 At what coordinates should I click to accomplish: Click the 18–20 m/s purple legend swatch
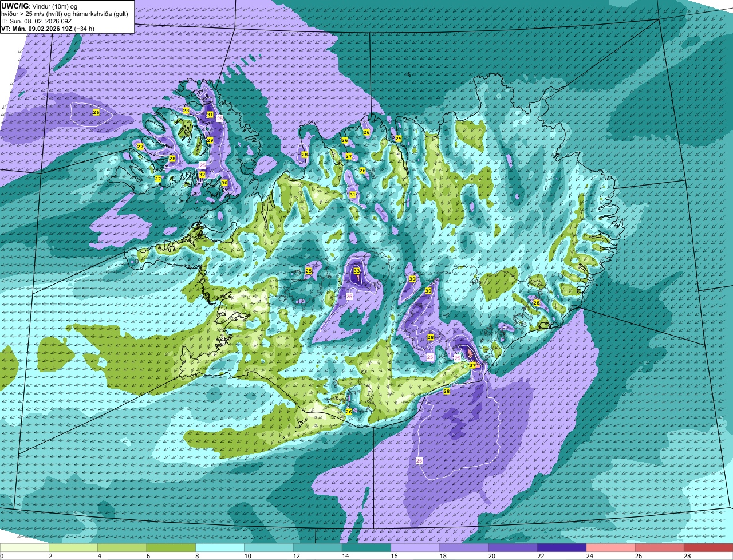point(464,547)
